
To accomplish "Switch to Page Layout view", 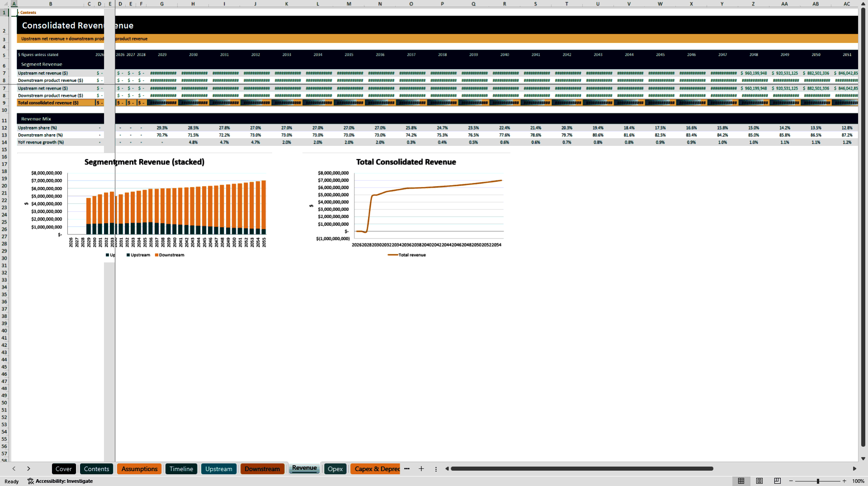I will 759,481.
